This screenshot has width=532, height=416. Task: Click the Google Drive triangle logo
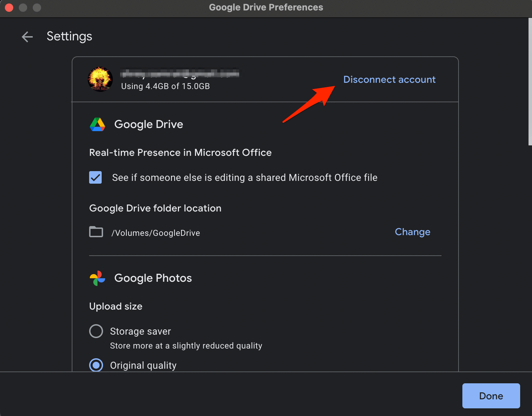97,124
